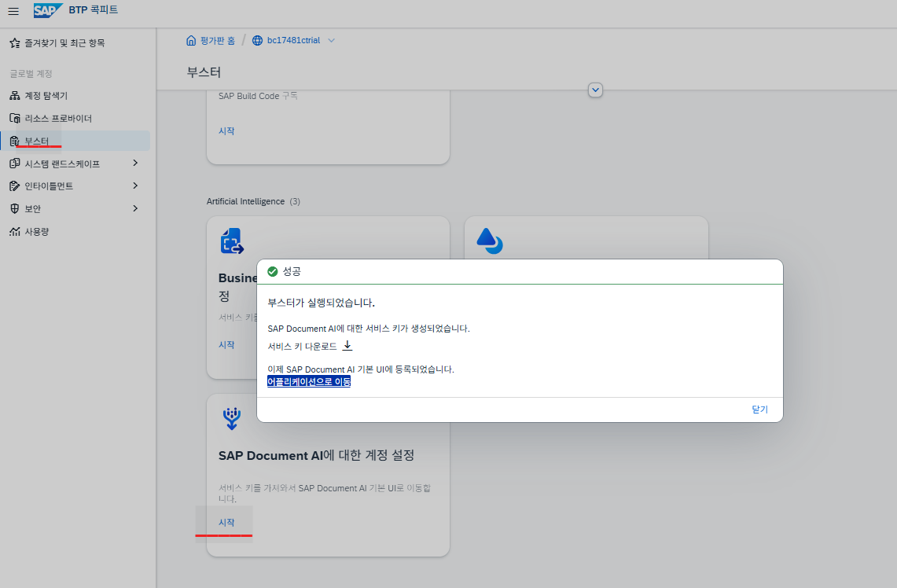Click the green success checkmark icon
Image resolution: width=897 pixels, height=588 pixels.
pyautogui.click(x=273, y=272)
